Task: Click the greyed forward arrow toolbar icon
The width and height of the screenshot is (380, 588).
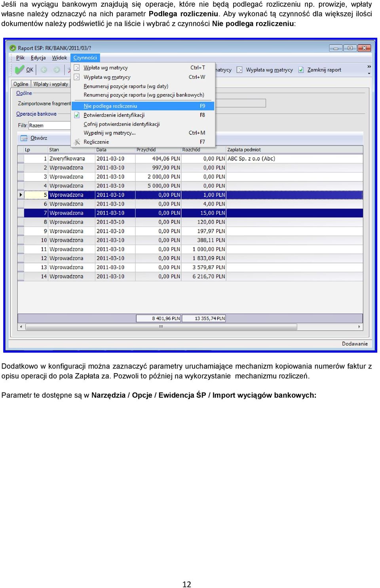Action: point(57,70)
